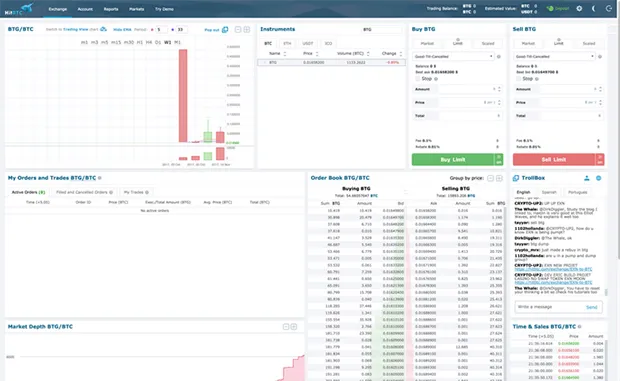Click info icon on My Trades tab
This screenshot has height=381, width=620.
pyautogui.click(x=147, y=192)
